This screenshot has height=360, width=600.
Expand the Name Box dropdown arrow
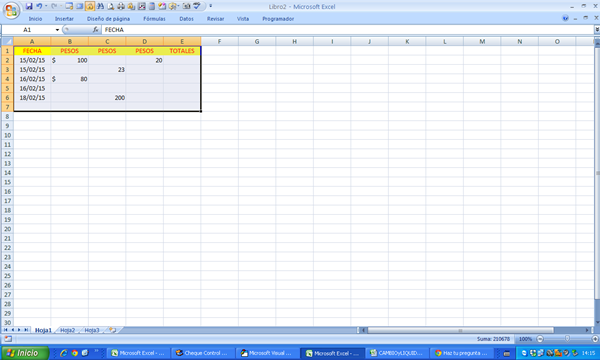57,30
